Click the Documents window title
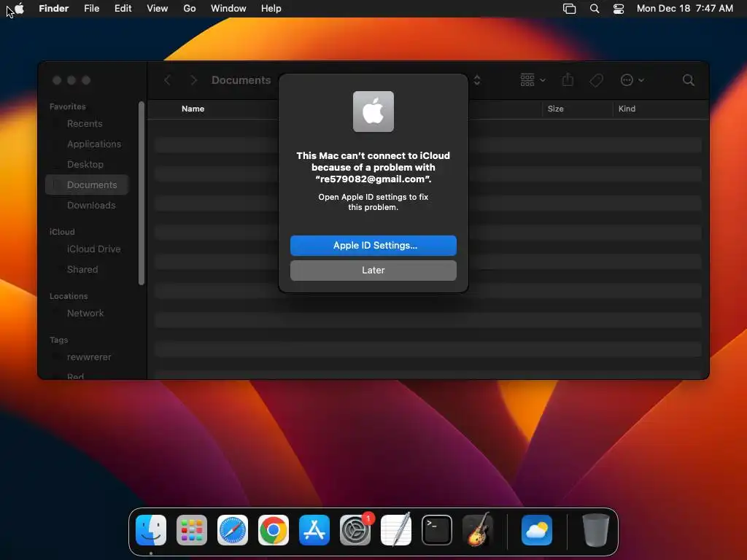This screenshot has width=747, height=560. (x=241, y=80)
